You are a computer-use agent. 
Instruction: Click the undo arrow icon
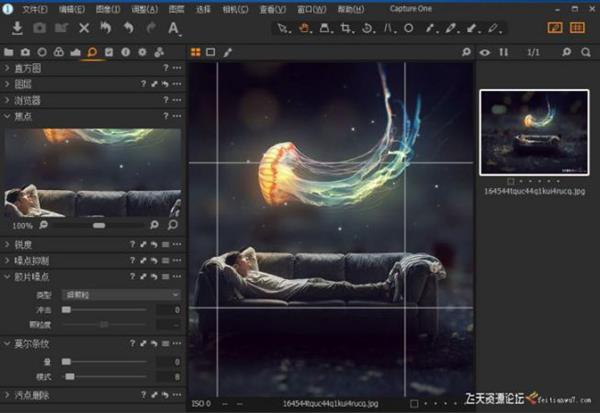coord(128,28)
